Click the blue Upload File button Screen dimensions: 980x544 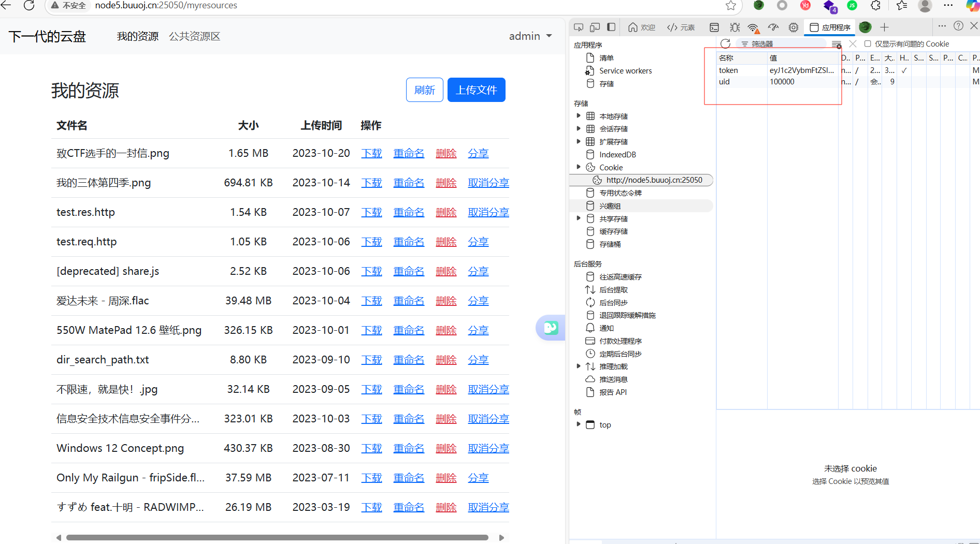tap(477, 90)
